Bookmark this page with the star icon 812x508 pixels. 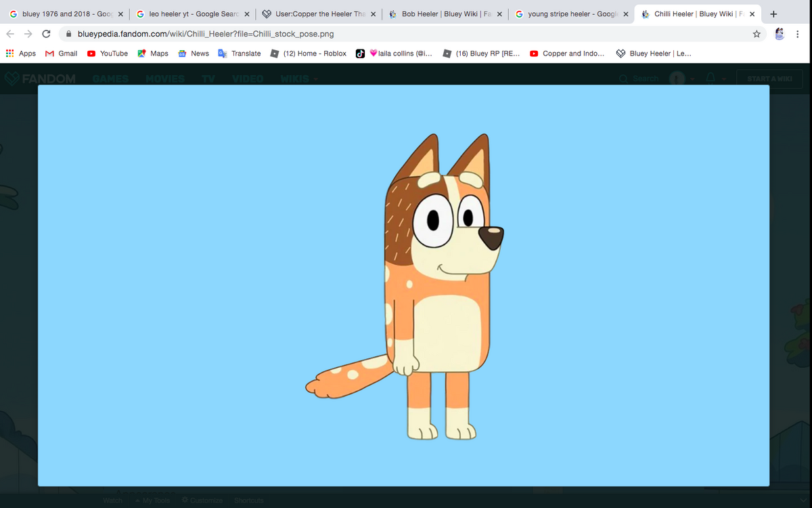point(757,34)
